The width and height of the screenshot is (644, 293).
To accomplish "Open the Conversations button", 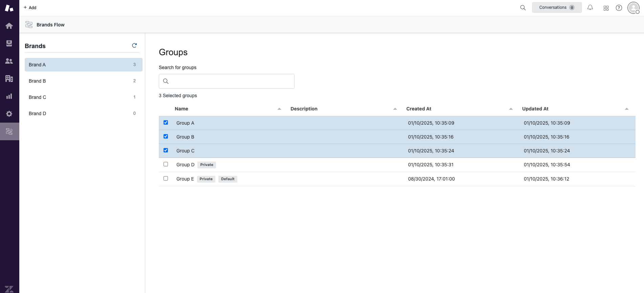I will [x=556, y=7].
